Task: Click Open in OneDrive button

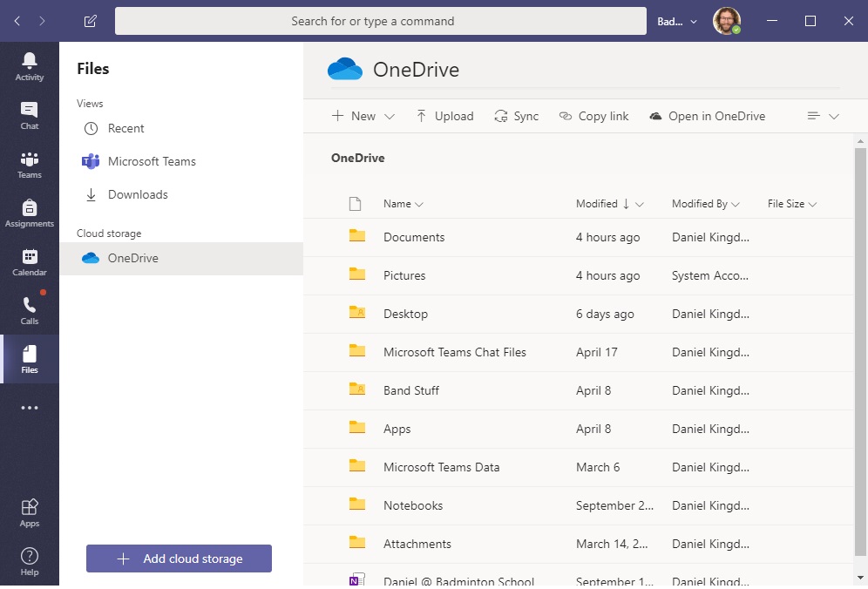Action: pos(707,116)
